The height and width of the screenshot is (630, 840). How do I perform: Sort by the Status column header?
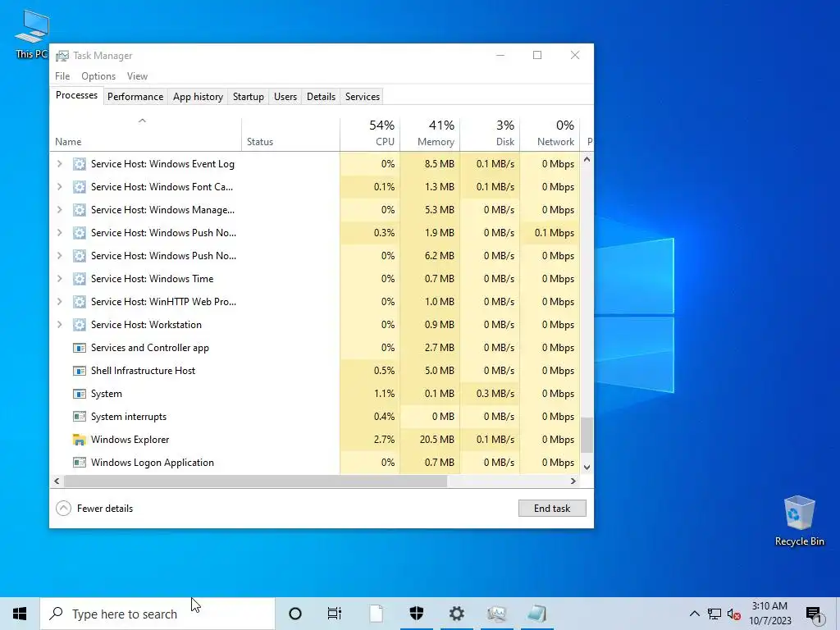tap(290, 135)
